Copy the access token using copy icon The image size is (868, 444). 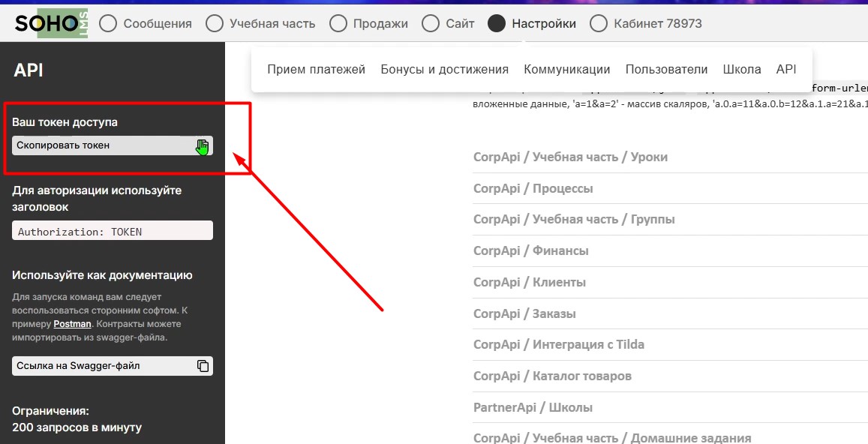coord(202,145)
